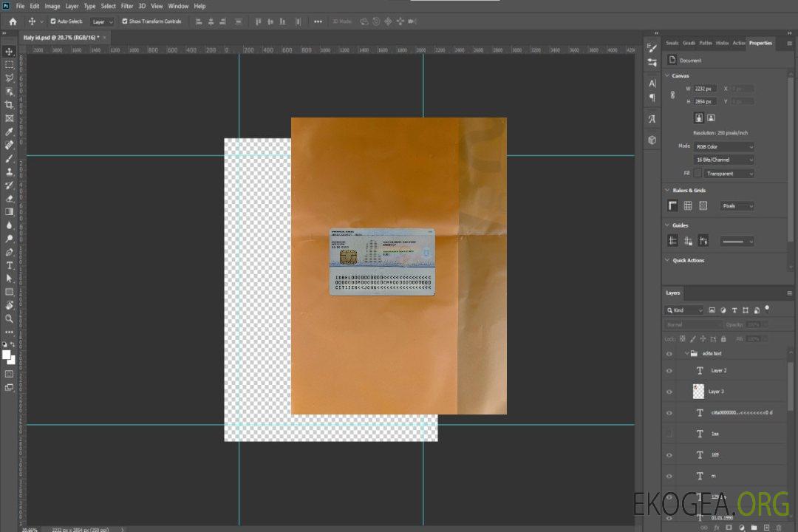Disable Show Transform Controls checkbox
The image size is (798, 532).
tap(125, 21)
